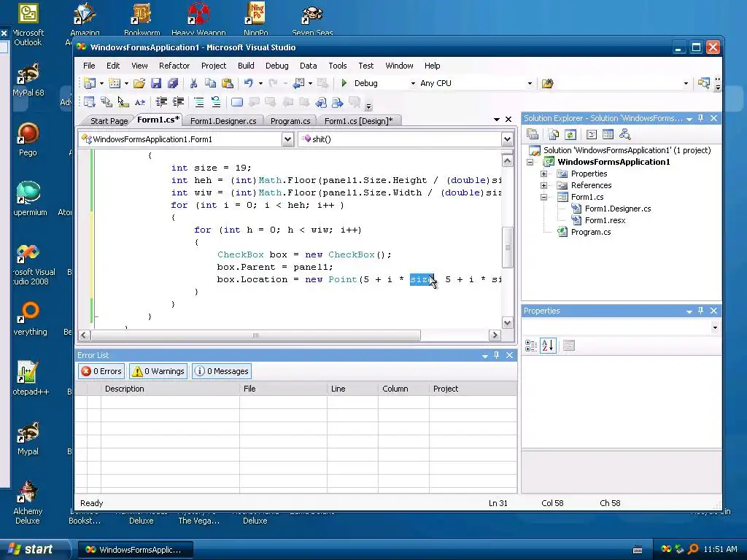747x560 pixels.
Task: Switch to the Program.cs tab
Action: tap(290, 121)
